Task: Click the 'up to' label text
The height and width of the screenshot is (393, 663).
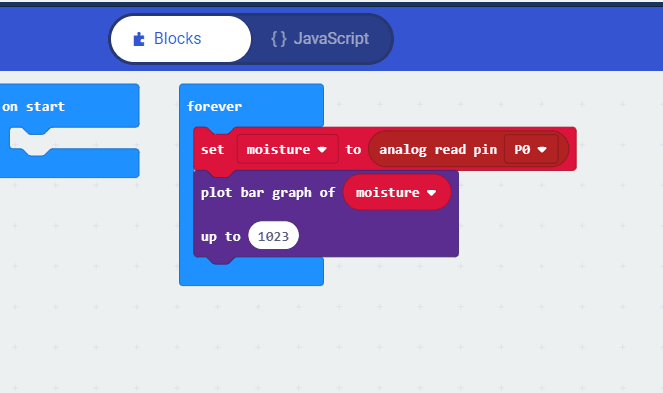Action: pos(220,236)
